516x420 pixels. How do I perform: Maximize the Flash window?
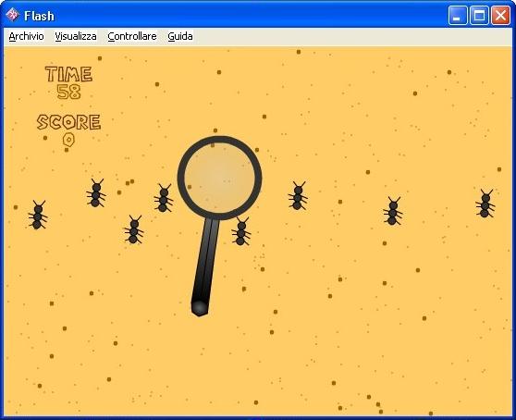pyautogui.click(x=479, y=15)
